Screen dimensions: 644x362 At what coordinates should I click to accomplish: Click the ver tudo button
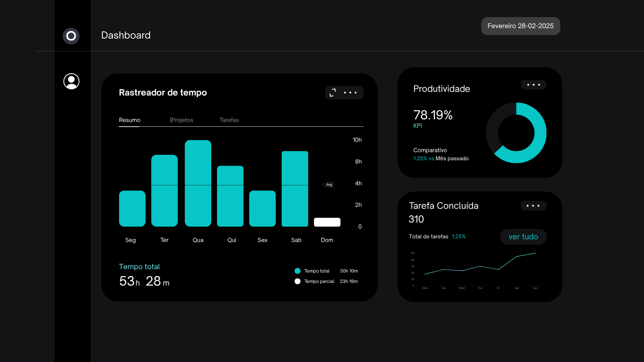tap(523, 237)
